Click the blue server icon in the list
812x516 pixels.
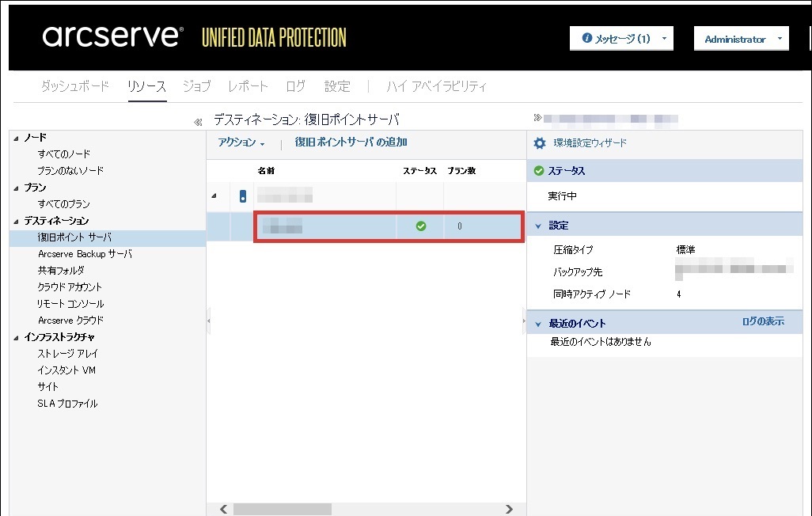pyautogui.click(x=243, y=196)
